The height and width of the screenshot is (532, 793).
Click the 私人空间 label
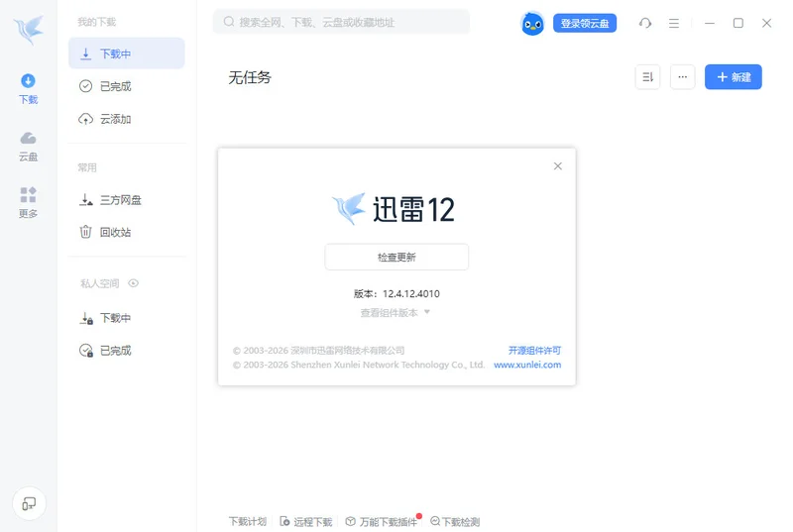(100, 283)
